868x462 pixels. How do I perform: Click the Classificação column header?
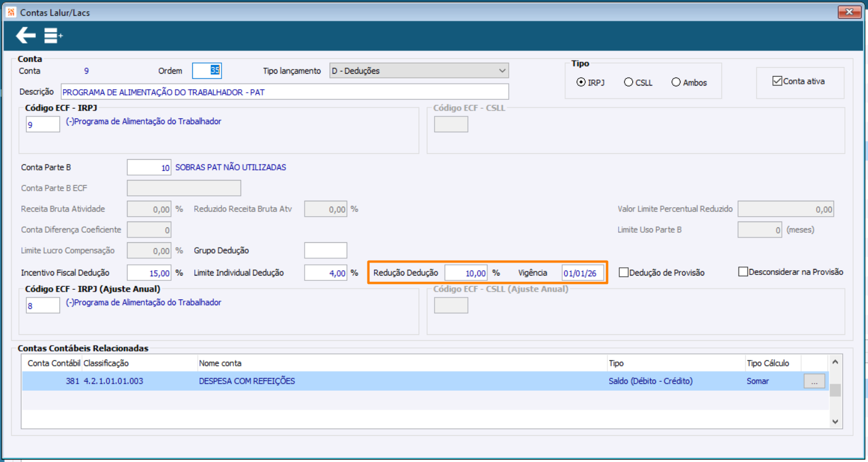pyautogui.click(x=140, y=363)
